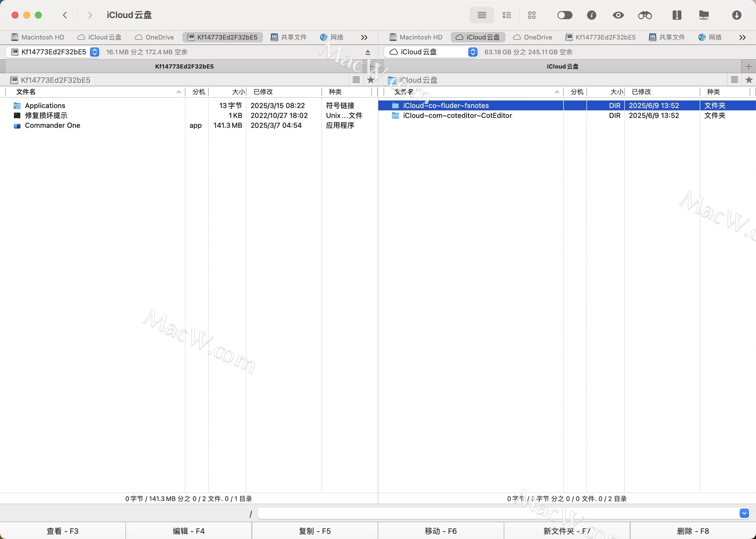The height and width of the screenshot is (539, 756).
Task: Select iCloud~co~fluder~fsnotes folder
Action: 567,106
